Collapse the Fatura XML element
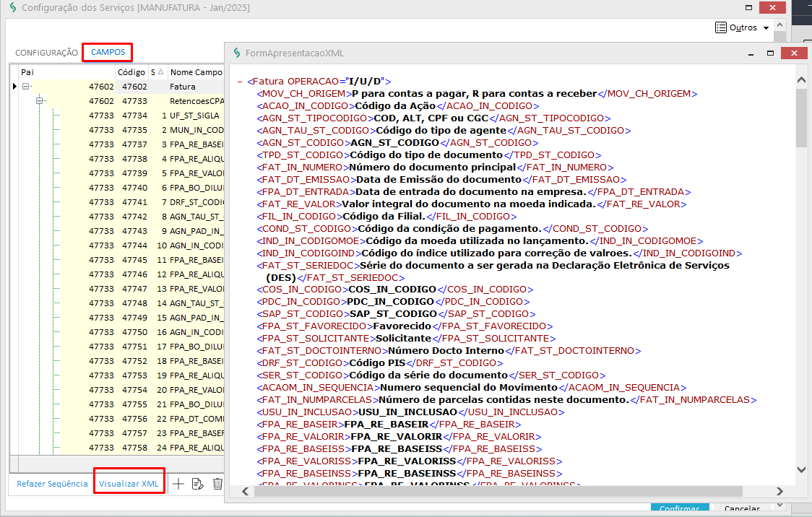Viewport: 812px width, 517px height. coord(239,82)
